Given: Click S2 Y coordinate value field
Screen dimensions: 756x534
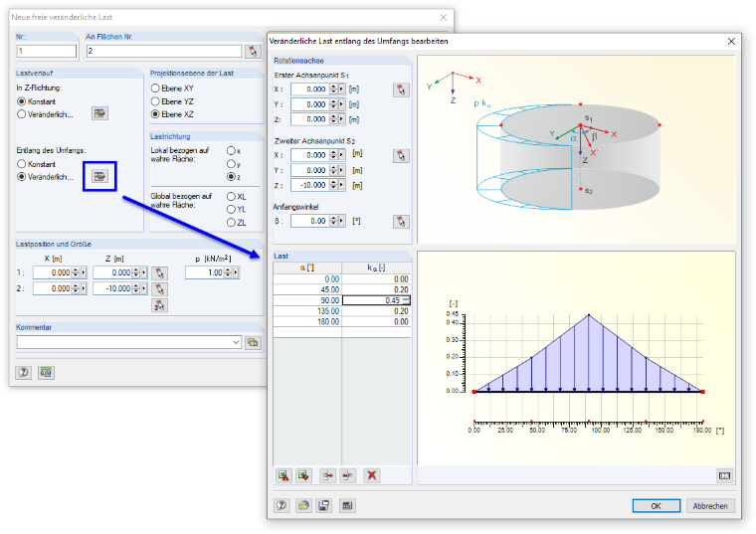Looking at the screenshot, I should (x=310, y=170).
